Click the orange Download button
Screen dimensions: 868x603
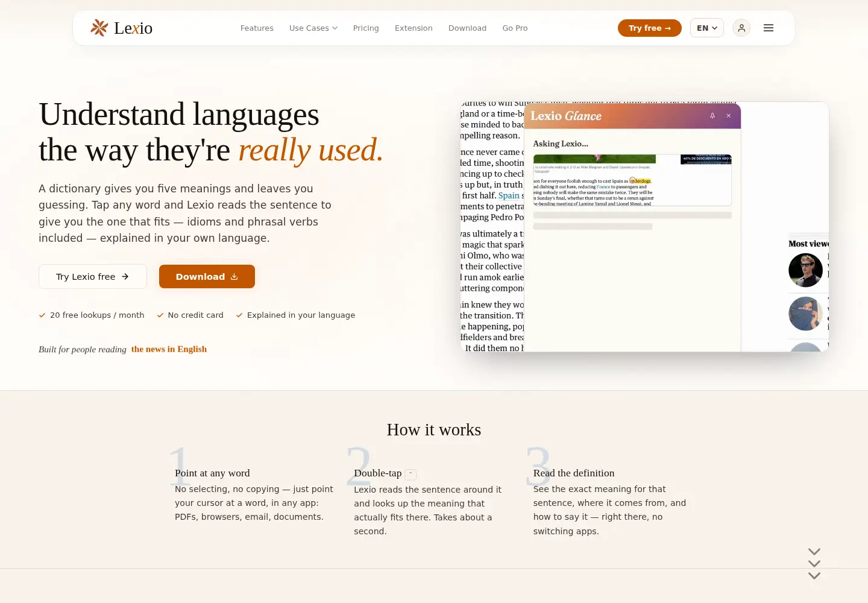pyautogui.click(x=207, y=277)
